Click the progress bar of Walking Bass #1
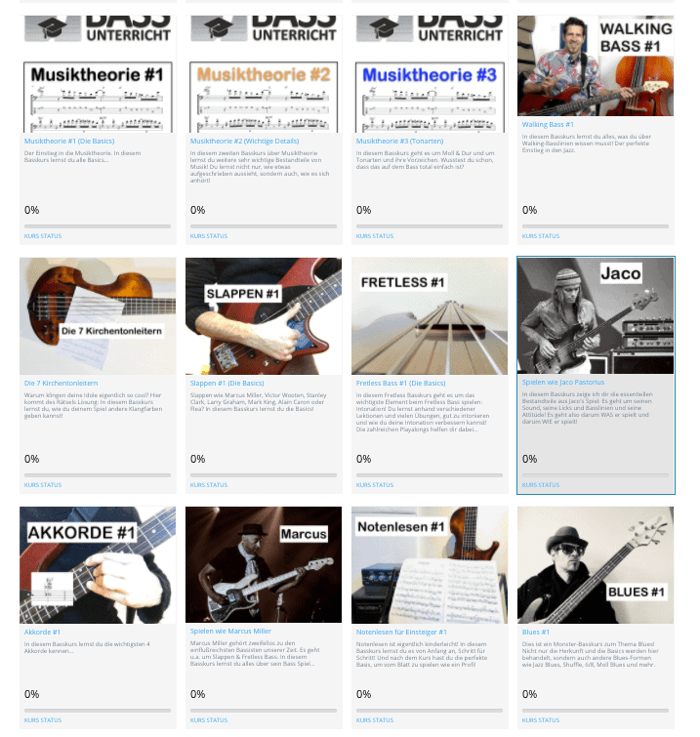This screenshot has height=737, width=700. coord(596,226)
